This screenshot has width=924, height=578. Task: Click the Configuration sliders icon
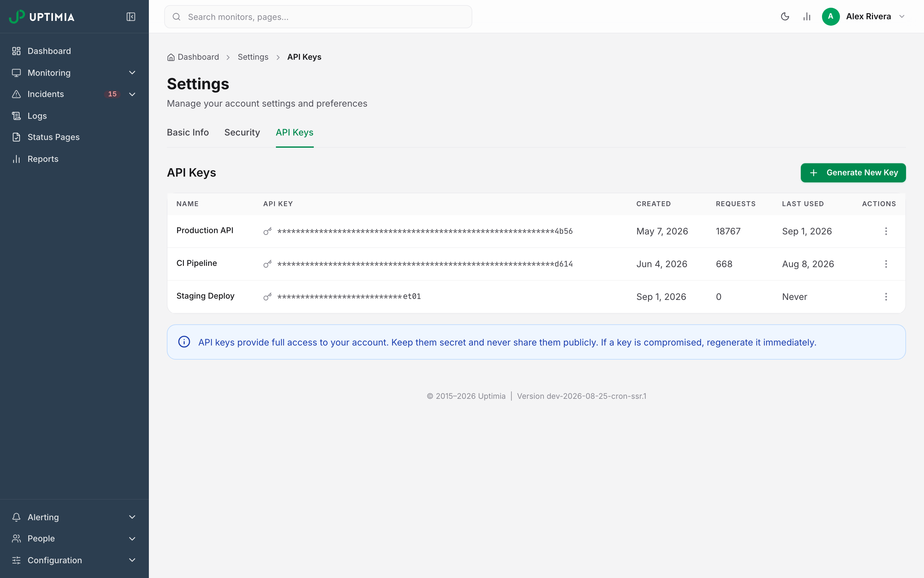click(x=16, y=560)
